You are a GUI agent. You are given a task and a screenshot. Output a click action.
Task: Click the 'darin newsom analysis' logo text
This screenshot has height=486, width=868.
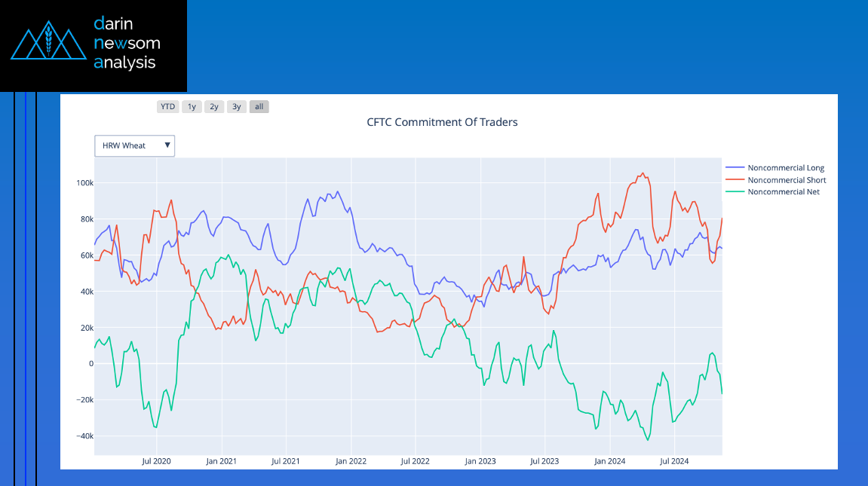[x=126, y=43]
